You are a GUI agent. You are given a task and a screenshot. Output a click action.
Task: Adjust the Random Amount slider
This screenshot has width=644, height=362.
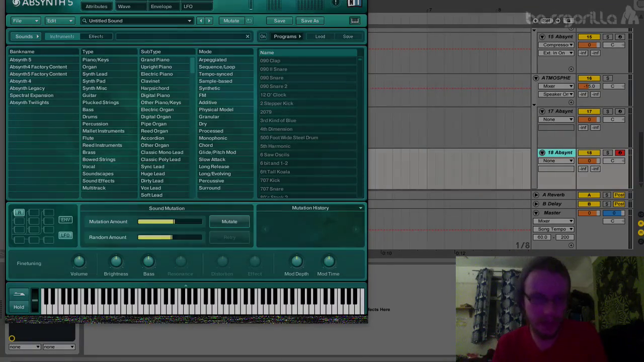pos(170,237)
